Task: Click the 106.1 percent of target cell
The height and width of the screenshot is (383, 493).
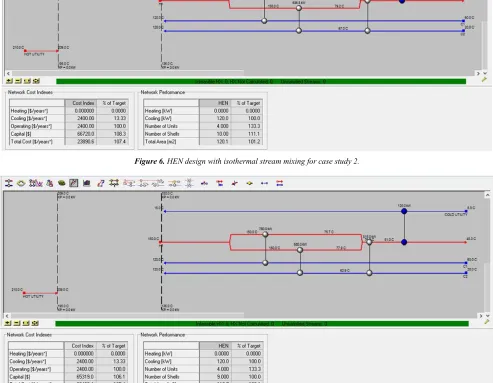Action: pyautogui.click(x=113, y=377)
